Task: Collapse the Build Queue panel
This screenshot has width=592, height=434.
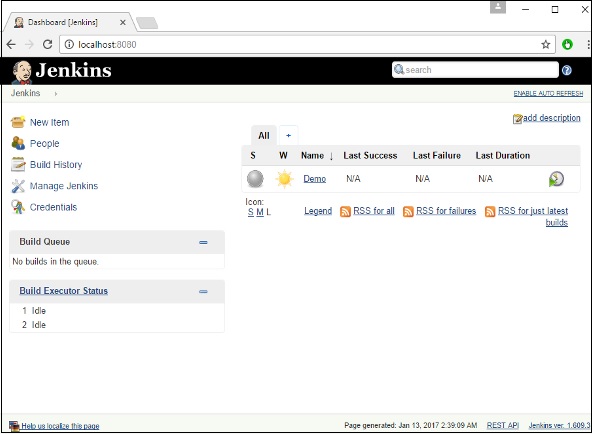Action: (203, 242)
